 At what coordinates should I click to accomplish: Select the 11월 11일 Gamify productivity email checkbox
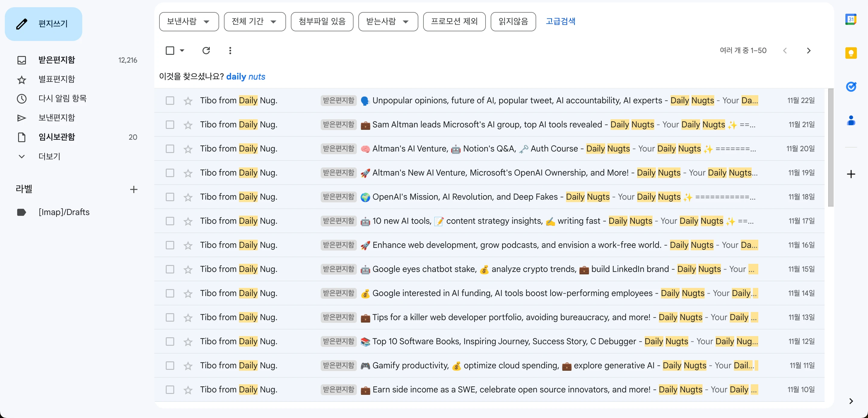click(x=170, y=366)
